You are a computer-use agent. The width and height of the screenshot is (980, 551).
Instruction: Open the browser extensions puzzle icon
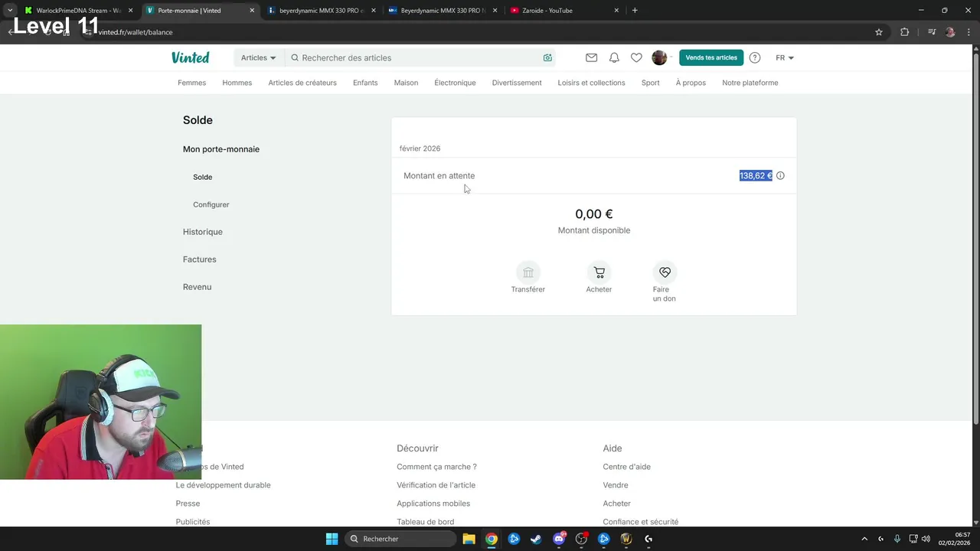coord(905,32)
